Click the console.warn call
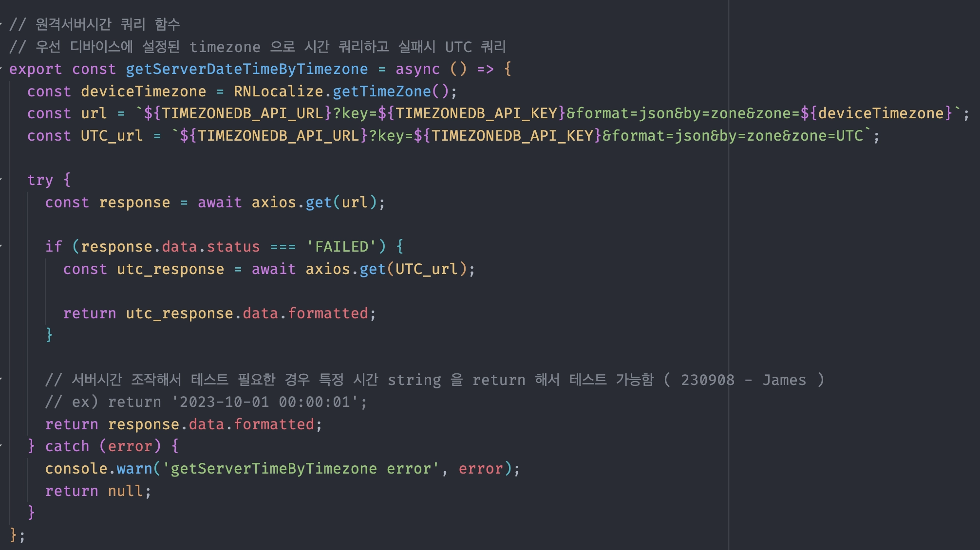 (134, 469)
